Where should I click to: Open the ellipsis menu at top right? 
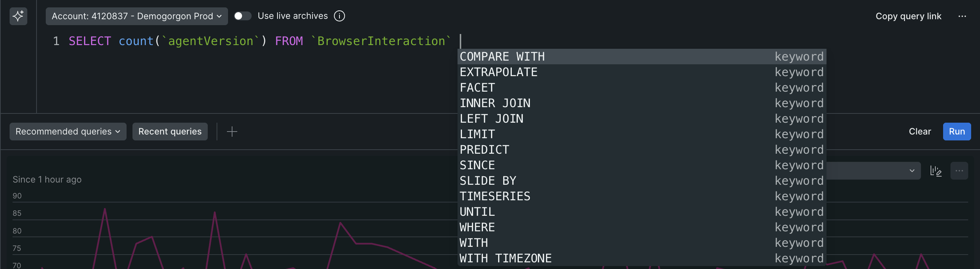click(963, 16)
